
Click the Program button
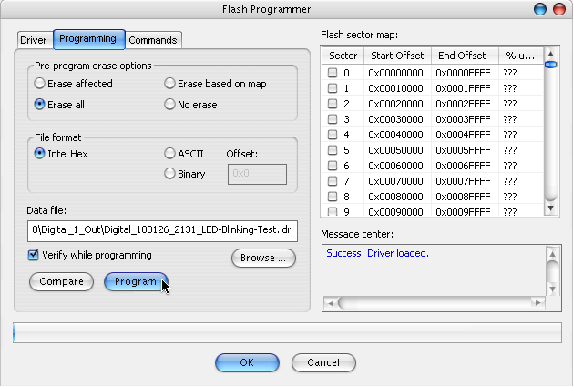point(136,282)
